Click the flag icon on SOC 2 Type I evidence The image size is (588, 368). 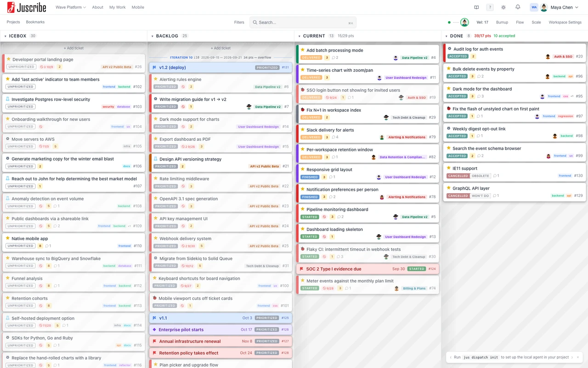click(x=301, y=269)
